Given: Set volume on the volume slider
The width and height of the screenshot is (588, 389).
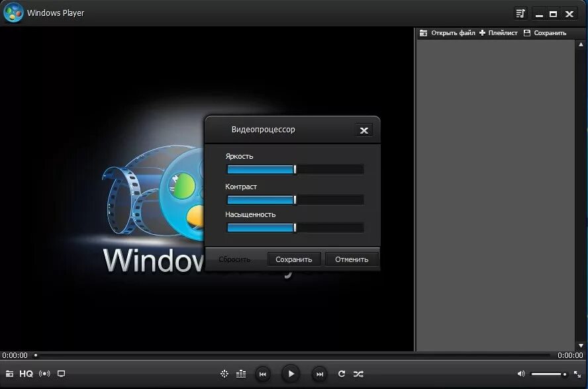Looking at the screenshot, I should pos(549,374).
